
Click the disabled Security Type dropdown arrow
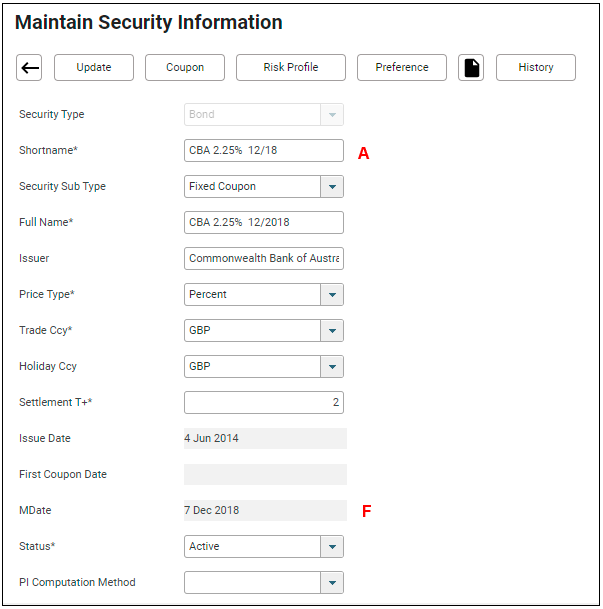332,115
